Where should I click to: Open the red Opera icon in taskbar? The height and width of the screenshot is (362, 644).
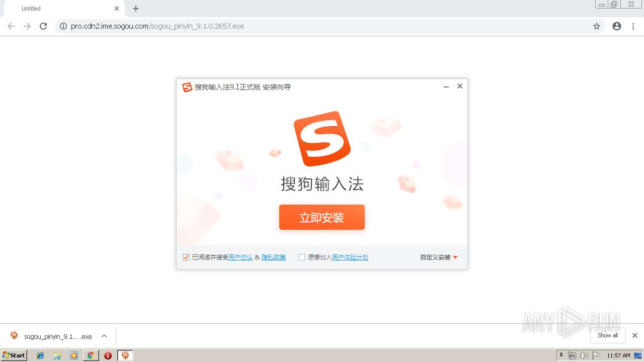coord(108,355)
